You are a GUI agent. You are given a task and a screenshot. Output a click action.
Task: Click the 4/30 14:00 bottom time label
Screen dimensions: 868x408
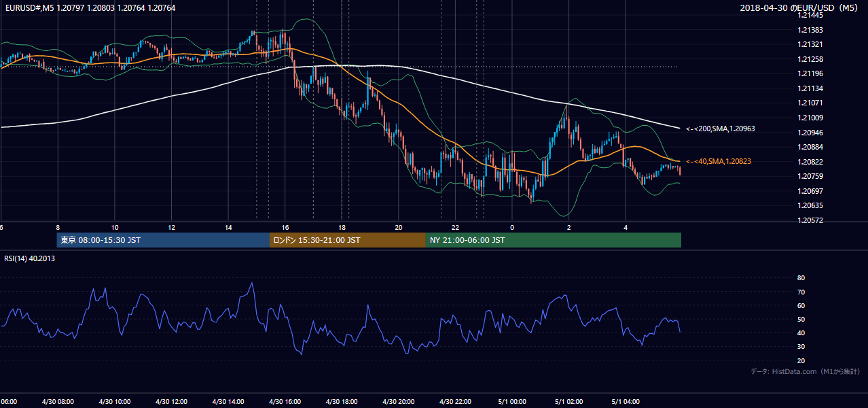pyautogui.click(x=228, y=401)
